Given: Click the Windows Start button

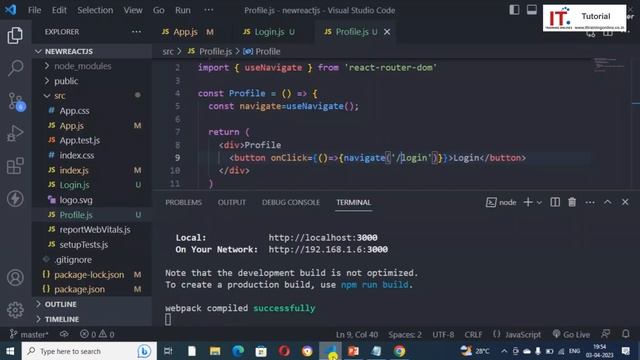Looking at the screenshot, I should tap(10, 351).
